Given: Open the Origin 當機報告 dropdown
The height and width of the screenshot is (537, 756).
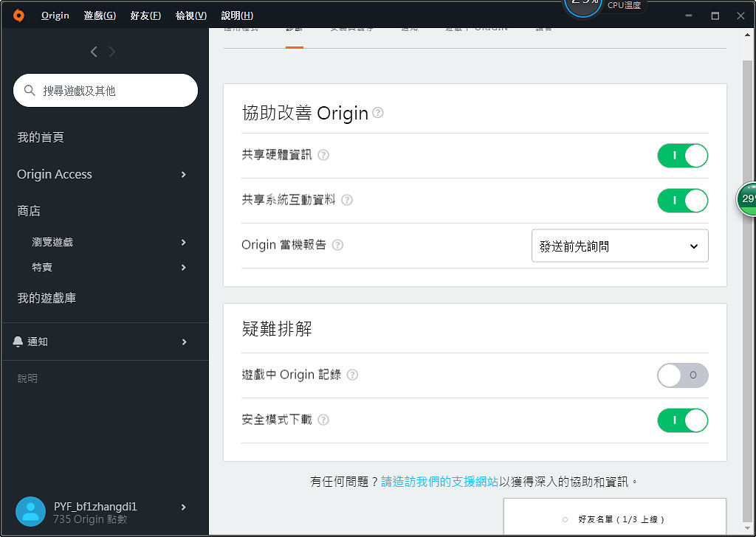Looking at the screenshot, I should [620, 245].
